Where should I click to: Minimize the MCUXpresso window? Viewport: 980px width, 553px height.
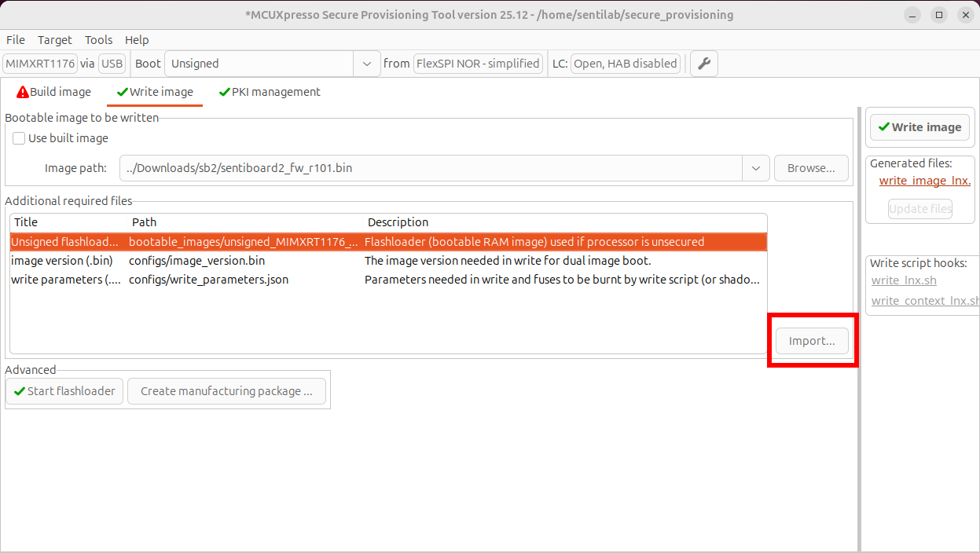click(912, 15)
